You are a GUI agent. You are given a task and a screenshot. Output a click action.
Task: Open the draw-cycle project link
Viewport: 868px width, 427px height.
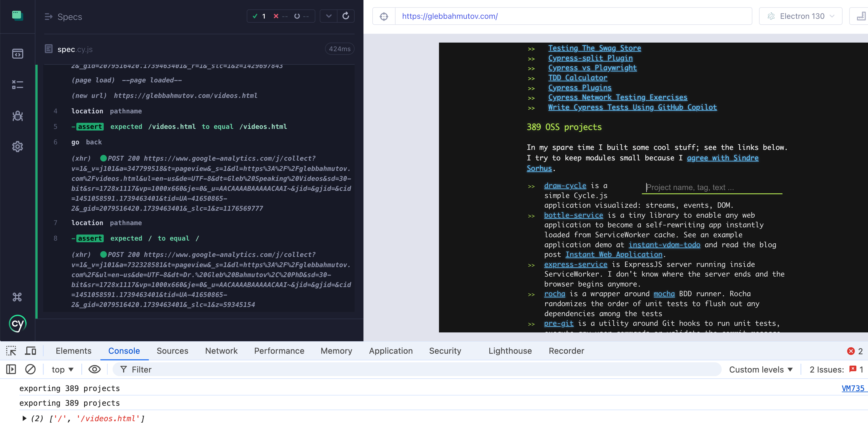point(565,186)
